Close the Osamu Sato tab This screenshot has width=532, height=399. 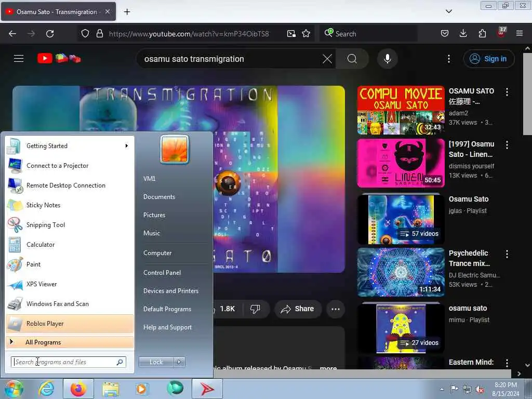coord(108,11)
